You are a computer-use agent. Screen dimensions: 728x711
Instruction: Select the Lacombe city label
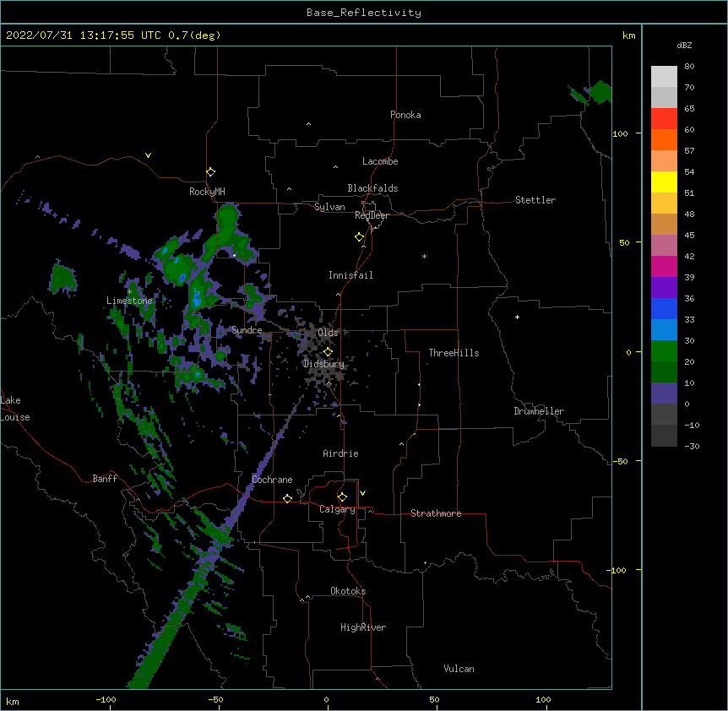pyautogui.click(x=380, y=161)
